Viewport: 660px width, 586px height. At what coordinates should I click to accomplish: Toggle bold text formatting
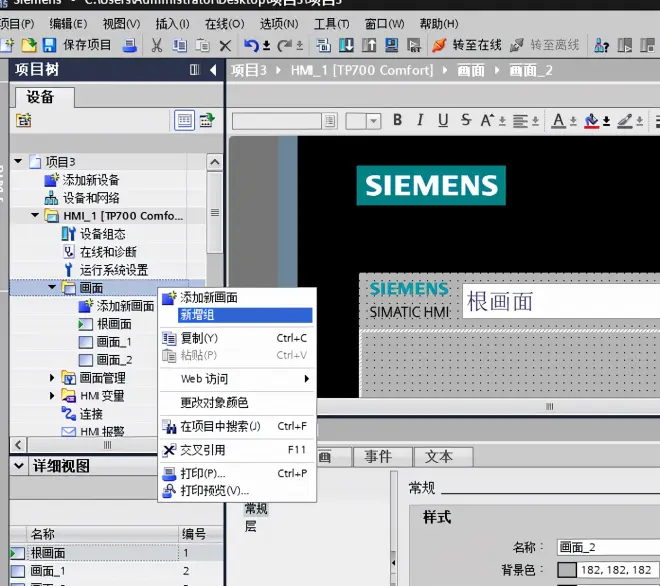click(397, 120)
